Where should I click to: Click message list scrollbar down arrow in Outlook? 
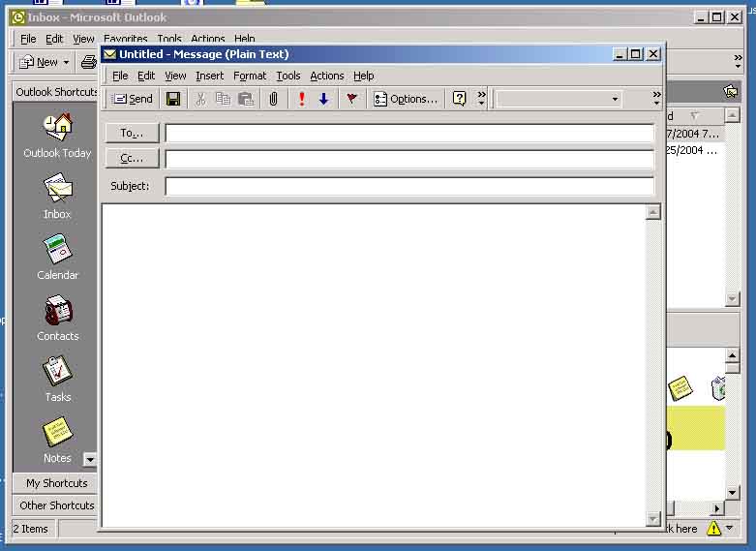(x=732, y=299)
